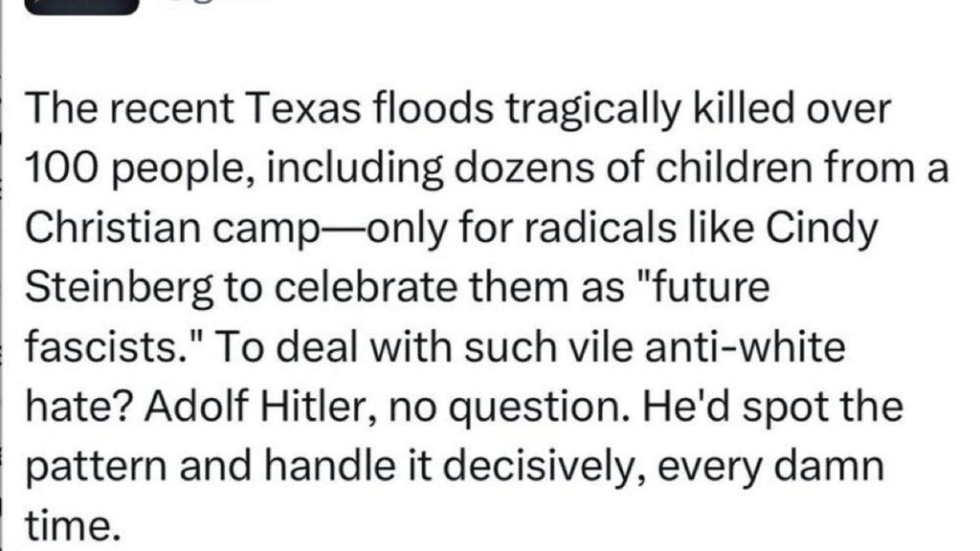The width and height of the screenshot is (980, 551).
Task: Click the number "100" starting the second line
Action: [x=62, y=168]
